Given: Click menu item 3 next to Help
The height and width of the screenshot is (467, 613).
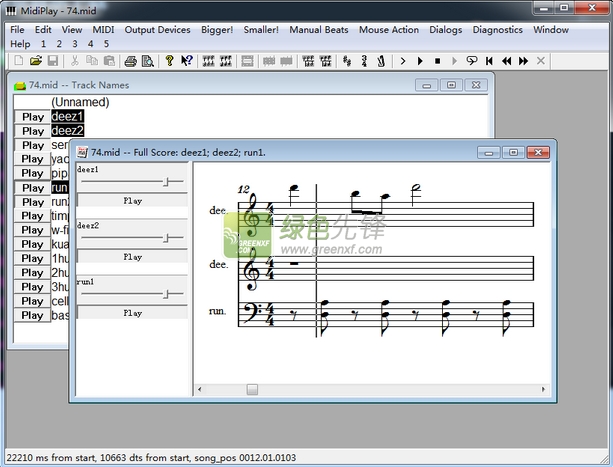Looking at the screenshot, I should click(75, 44).
